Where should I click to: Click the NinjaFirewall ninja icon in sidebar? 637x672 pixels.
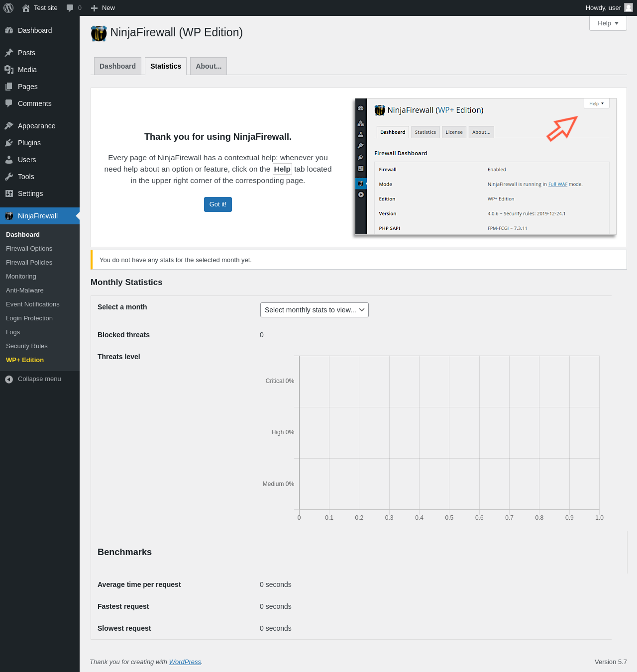click(9, 216)
